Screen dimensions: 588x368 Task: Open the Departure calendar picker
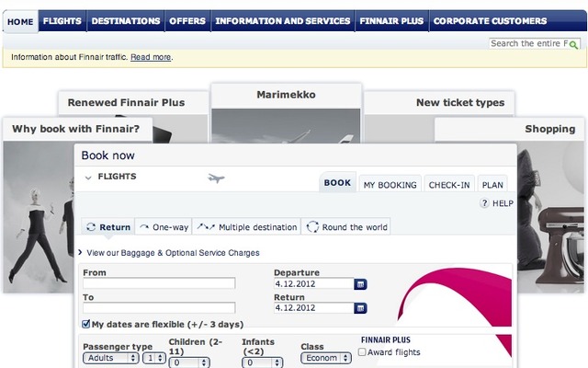[360, 284]
